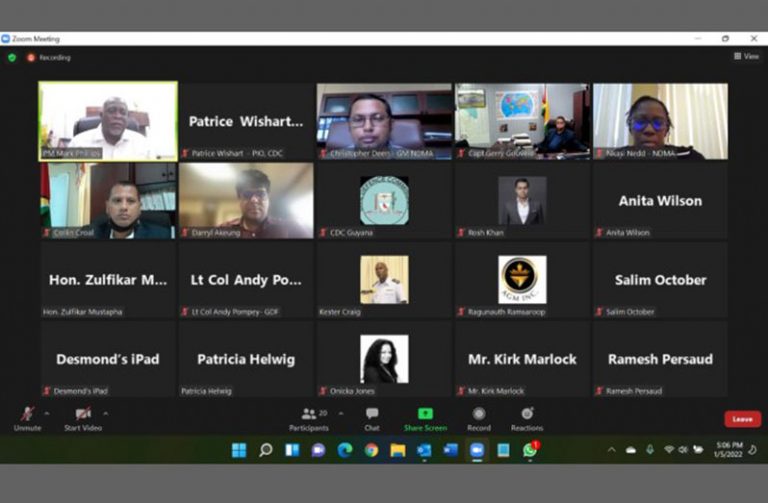Screen dimensions: 768x503
Task: Click the CDC Guyana logo tile
Action: [x=384, y=201]
